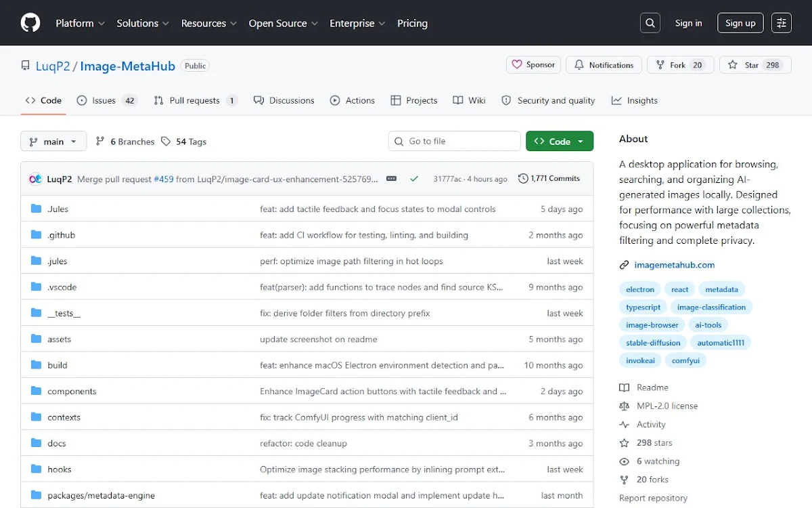Click the hooks folder icon
Screen dimensions: 812x508
36,469
